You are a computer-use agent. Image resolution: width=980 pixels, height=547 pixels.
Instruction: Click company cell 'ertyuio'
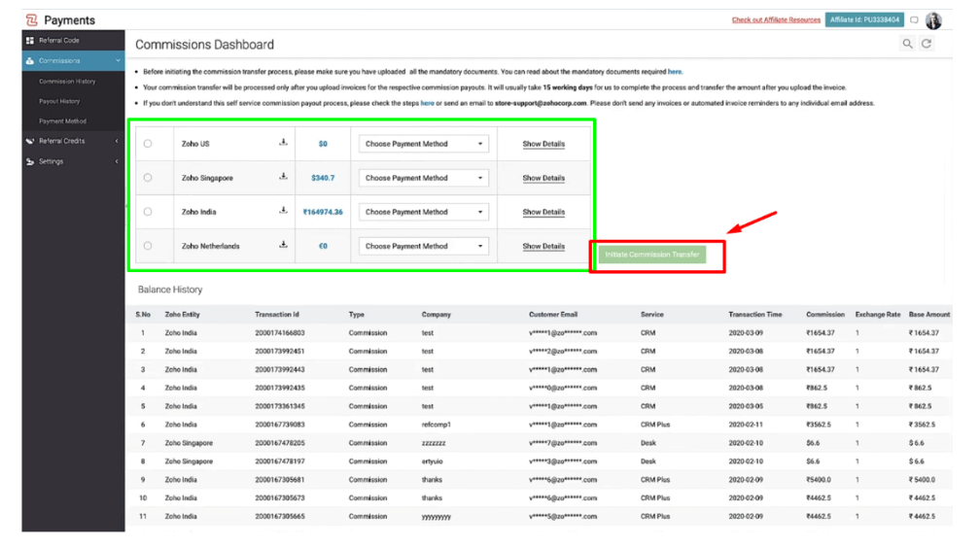tap(432, 462)
